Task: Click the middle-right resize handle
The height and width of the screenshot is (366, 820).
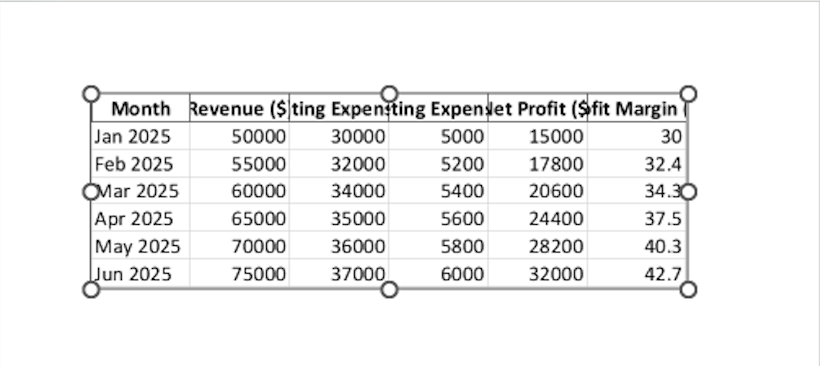Action: click(x=688, y=192)
